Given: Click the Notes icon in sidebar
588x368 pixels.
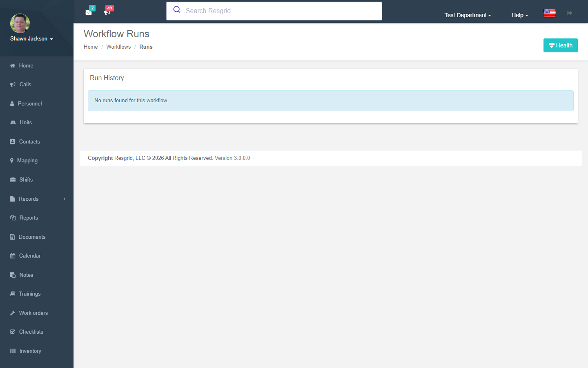Looking at the screenshot, I should 13,275.
